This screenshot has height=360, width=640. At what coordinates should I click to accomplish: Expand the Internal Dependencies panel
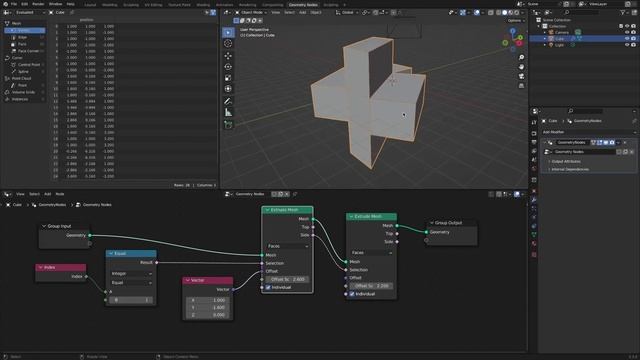(x=569, y=169)
